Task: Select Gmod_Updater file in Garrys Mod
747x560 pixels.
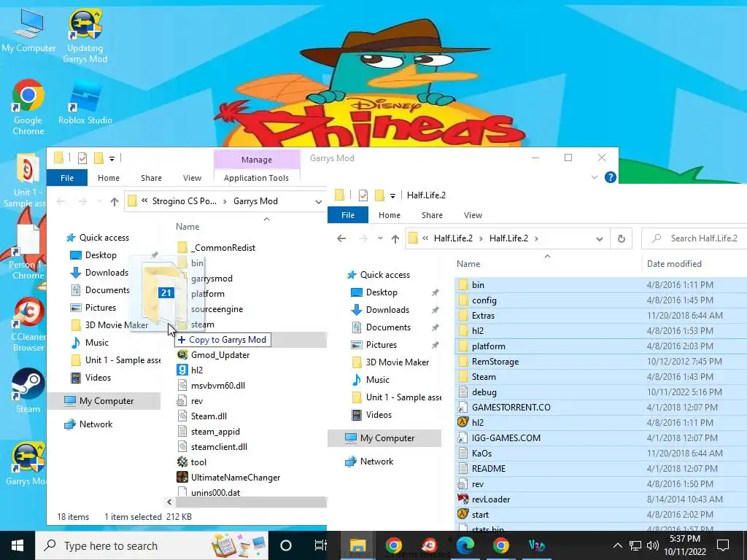Action: point(220,355)
